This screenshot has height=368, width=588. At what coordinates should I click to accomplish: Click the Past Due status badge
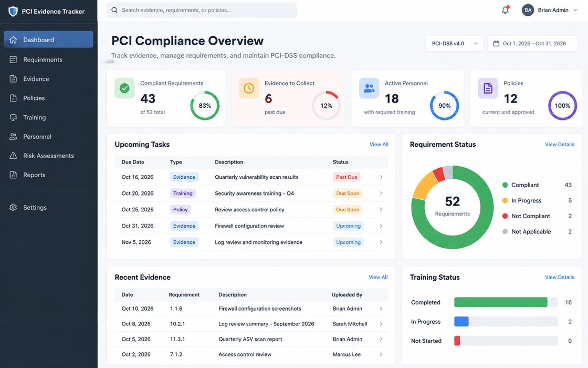coord(346,177)
